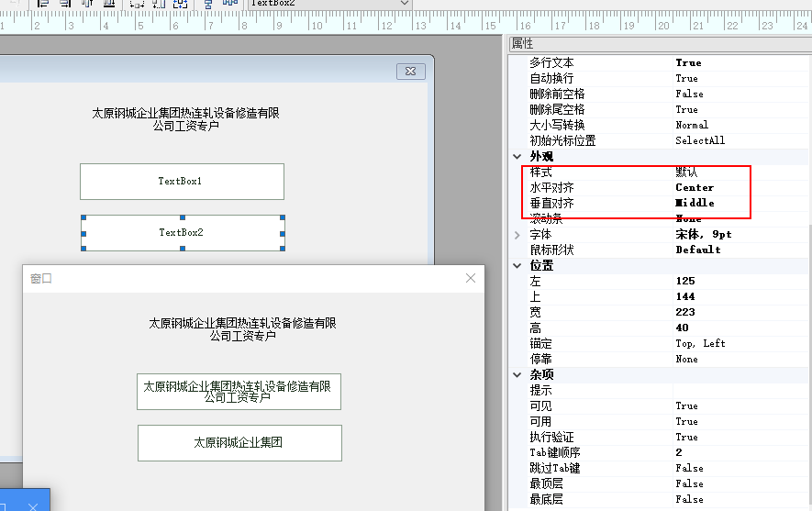Click the align right edges toolbar icon
Image resolution: width=812 pixels, height=511 pixels.
[65, 3]
